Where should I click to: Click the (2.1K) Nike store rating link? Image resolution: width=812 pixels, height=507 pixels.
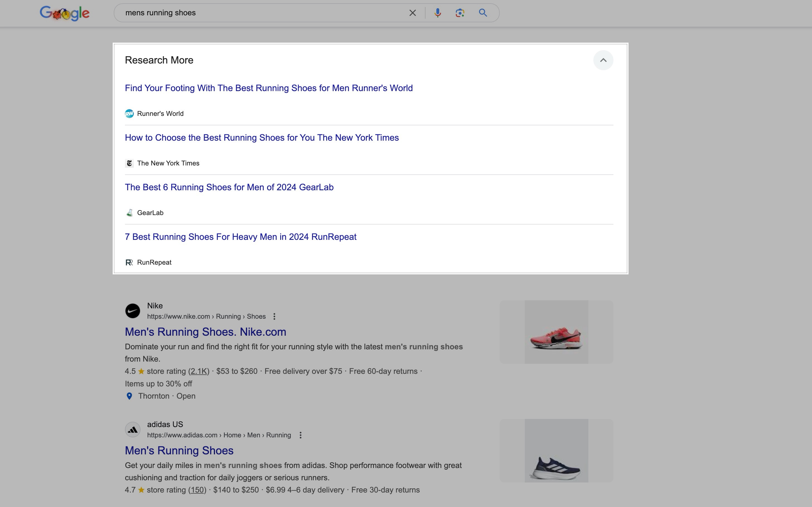pos(199,371)
